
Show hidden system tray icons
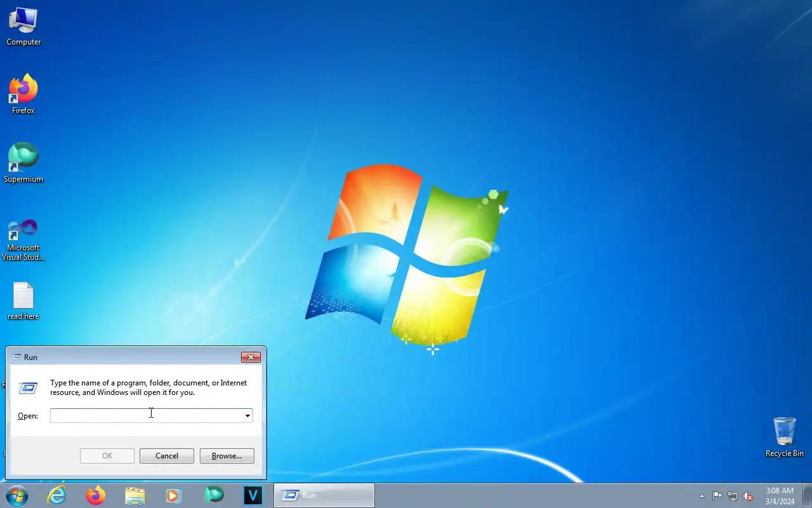pos(702,496)
